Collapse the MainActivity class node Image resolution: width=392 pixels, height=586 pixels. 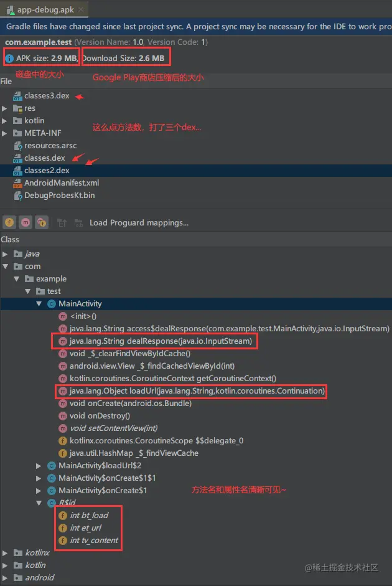(39, 304)
